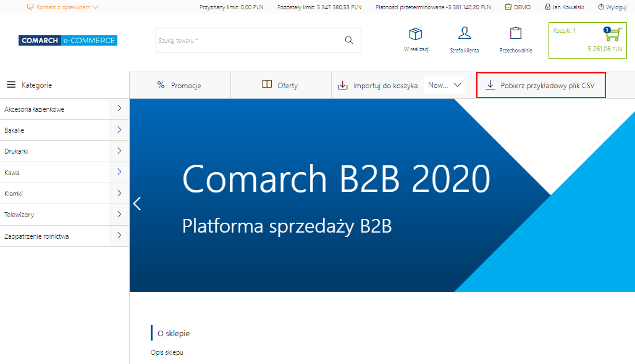The image size is (635, 364).
Task: Open the W realizacji box icon
Action: (x=416, y=34)
